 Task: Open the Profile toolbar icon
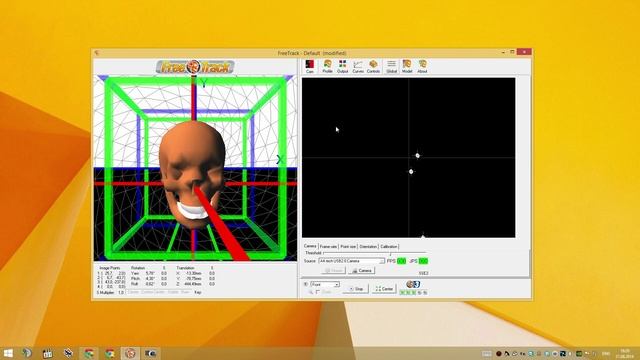coord(327,66)
